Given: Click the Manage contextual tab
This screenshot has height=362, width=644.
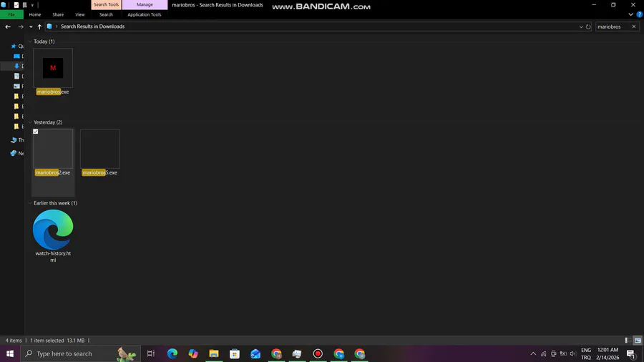Looking at the screenshot, I should click(145, 4).
